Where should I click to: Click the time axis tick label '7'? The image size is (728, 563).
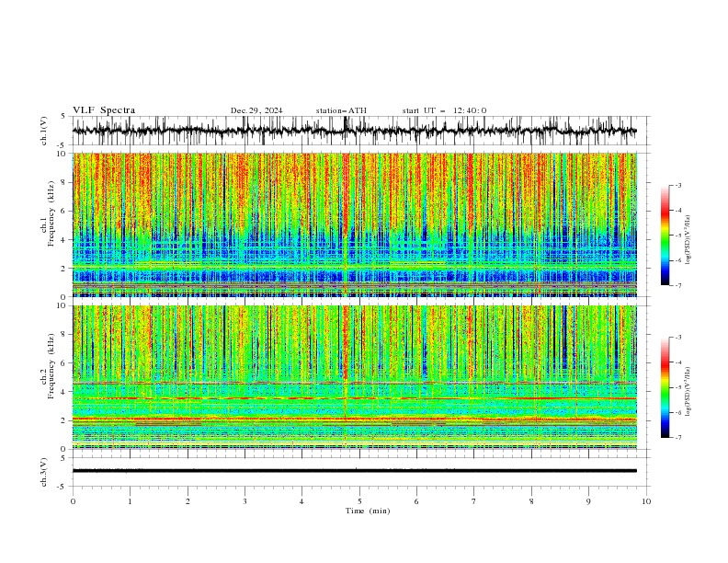tap(474, 501)
